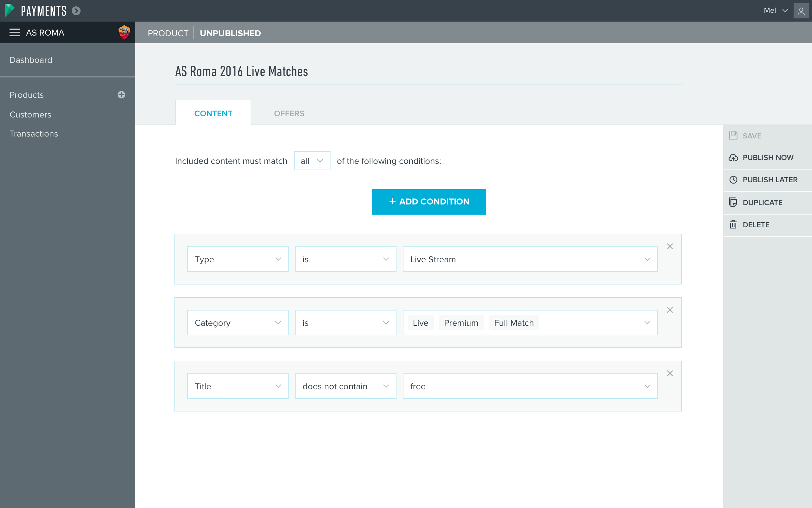Open the 'is' operator dropdown in Type row
The height and width of the screenshot is (508, 812).
(x=345, y=259)
